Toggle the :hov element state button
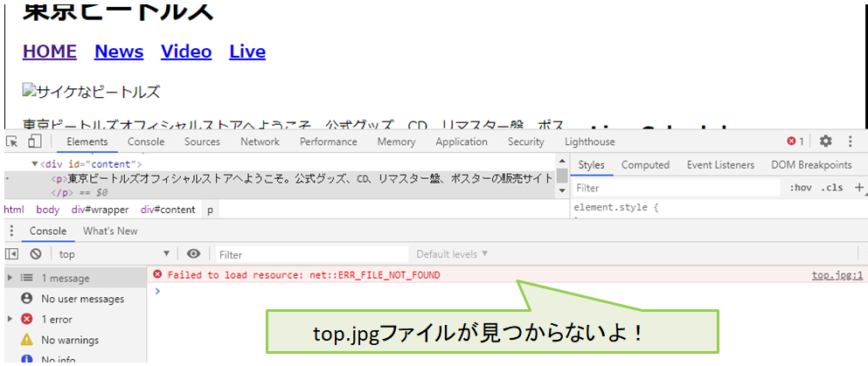The image size is (868, 366). (801, 188)
